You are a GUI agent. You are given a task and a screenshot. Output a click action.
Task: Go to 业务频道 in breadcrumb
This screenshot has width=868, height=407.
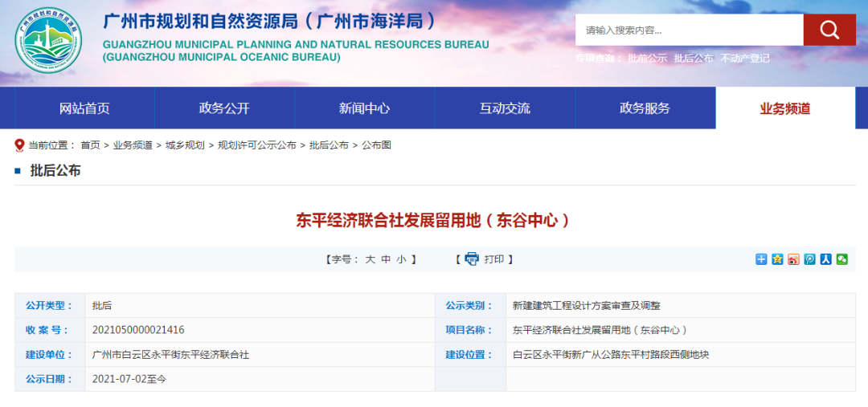tap(133, 145)
